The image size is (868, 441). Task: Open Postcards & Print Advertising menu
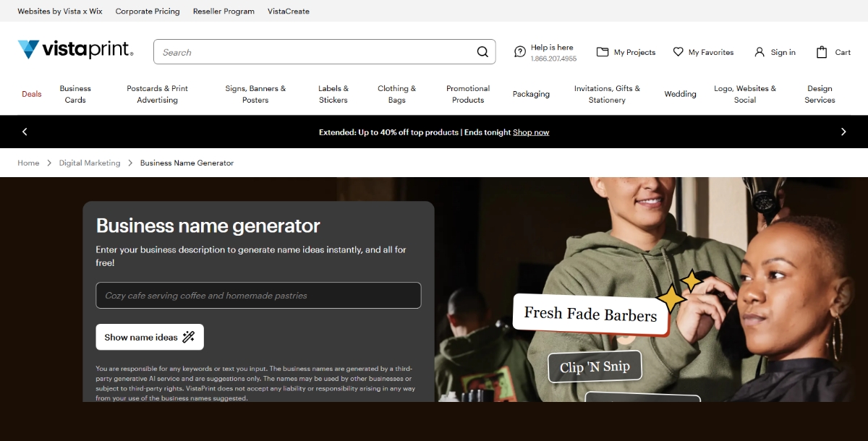tap(157, 94)
